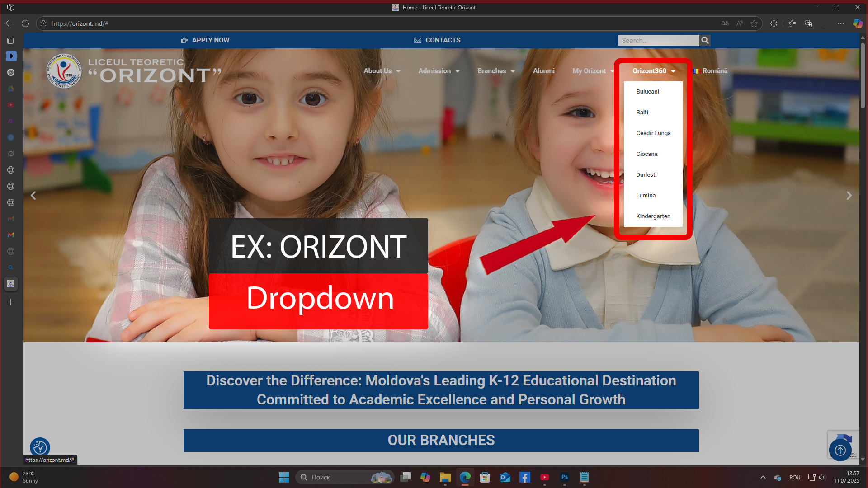Screen dimensions: 868x488
Task: Go to next slide arrow
Action: pos(849,196)
